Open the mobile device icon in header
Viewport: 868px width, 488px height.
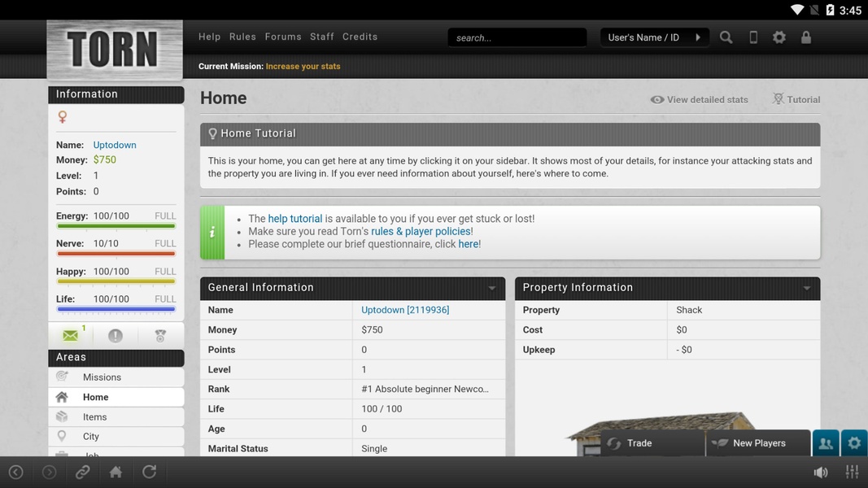pyautogui.click(x=753, y=37)
